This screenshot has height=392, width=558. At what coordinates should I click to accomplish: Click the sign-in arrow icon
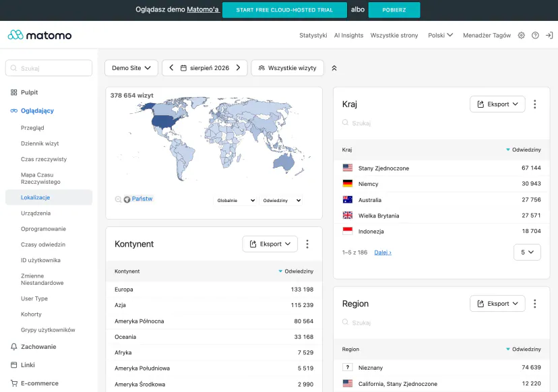549,35
